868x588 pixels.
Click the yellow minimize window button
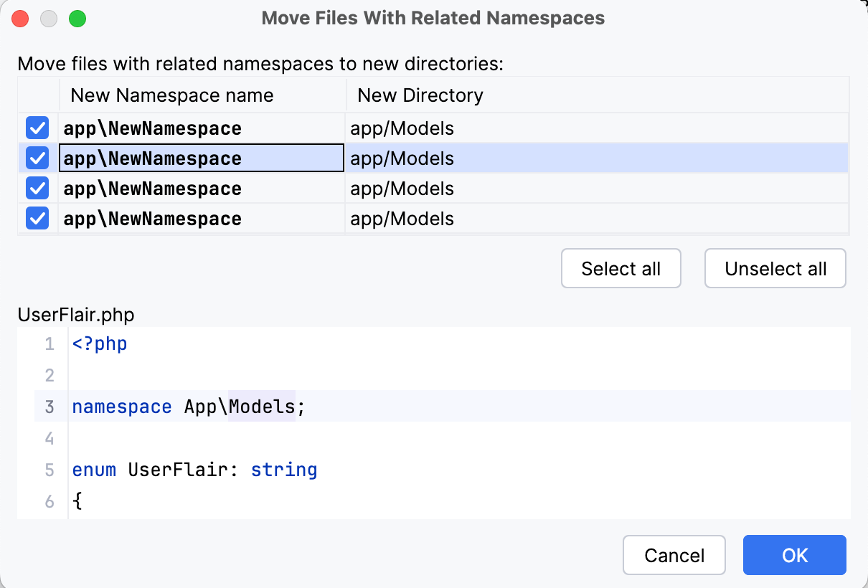tap(49, 19)
